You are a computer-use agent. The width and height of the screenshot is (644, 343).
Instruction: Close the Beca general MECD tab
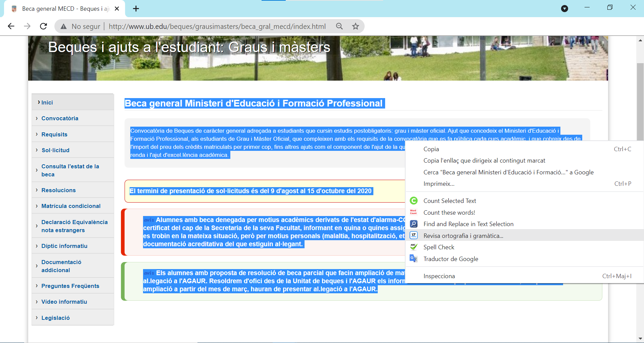pyautogui.click(x=117, y=9)
